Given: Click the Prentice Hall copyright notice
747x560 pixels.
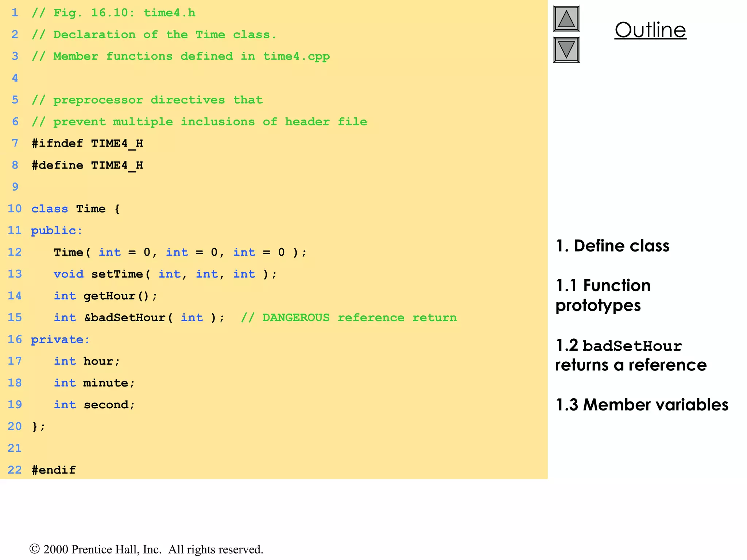Looking at the screenshot, I should (146, 549).
